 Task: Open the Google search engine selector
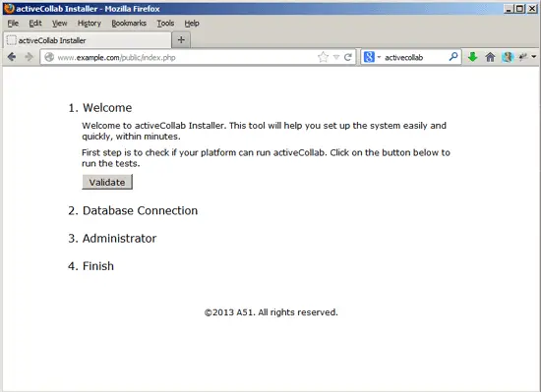(372, 57)
